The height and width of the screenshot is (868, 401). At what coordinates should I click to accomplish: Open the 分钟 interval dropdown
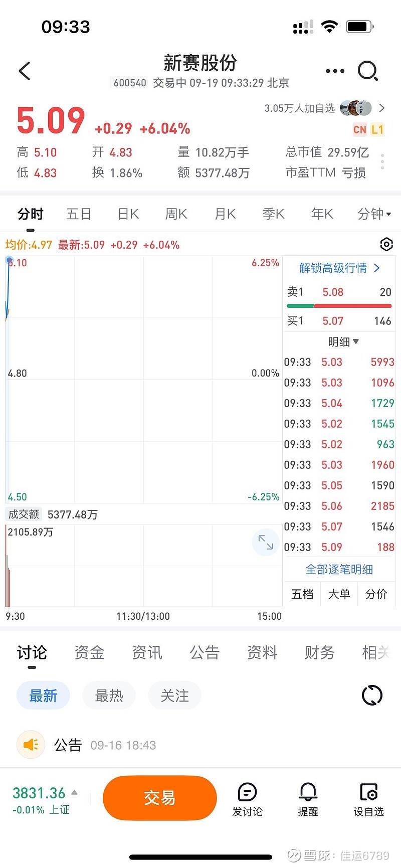(x=374, y=214)
